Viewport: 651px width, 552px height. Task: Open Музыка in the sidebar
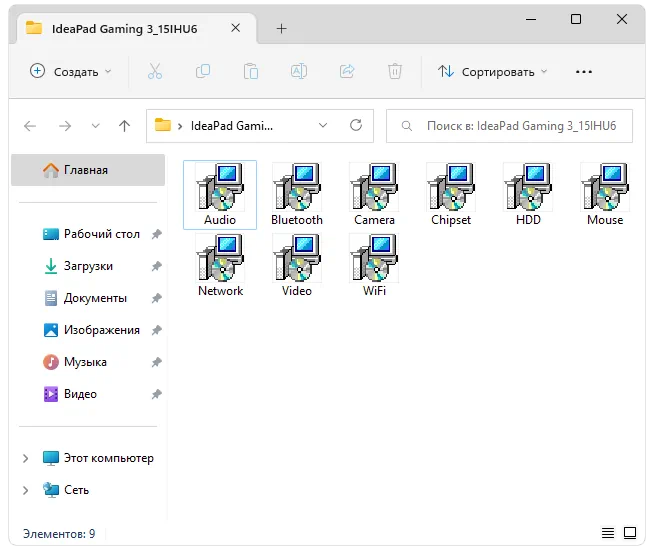[75, 362]
